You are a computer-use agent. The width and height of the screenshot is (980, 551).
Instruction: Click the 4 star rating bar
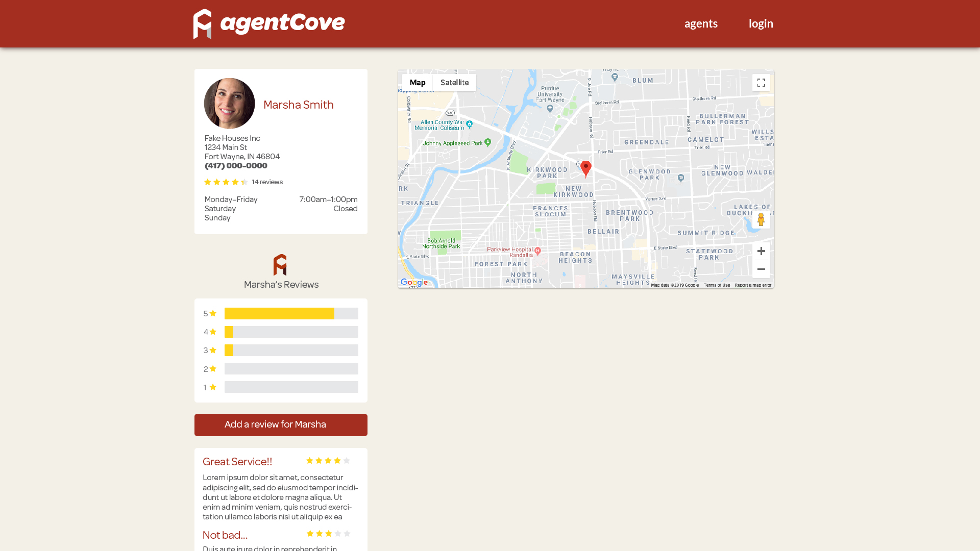(291, 332)
